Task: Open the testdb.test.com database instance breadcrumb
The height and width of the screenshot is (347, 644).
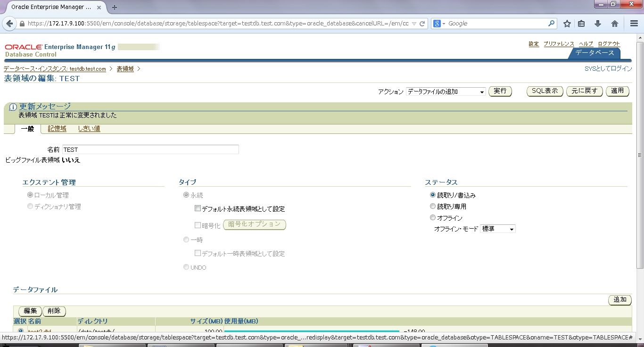Action: click(x=55, y=69)
